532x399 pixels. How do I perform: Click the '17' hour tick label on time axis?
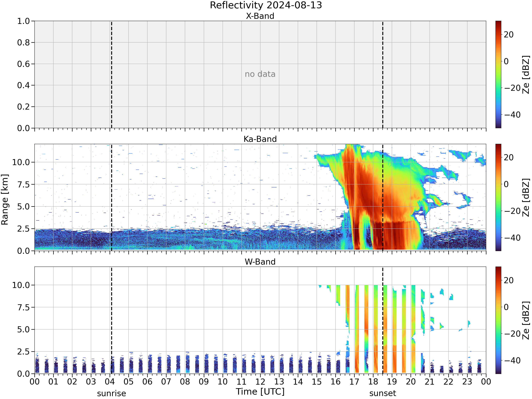pyautogui.click(x=354, y=382)
